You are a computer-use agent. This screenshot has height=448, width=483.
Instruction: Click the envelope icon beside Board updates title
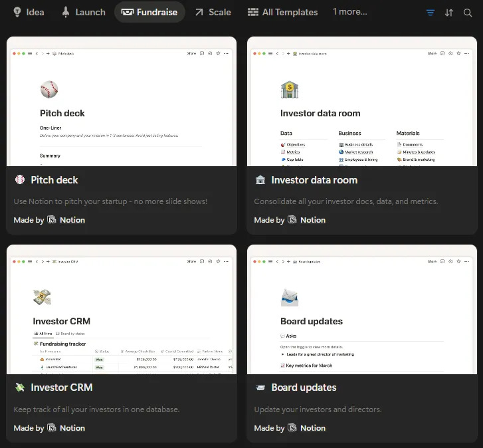click(260, 388)
